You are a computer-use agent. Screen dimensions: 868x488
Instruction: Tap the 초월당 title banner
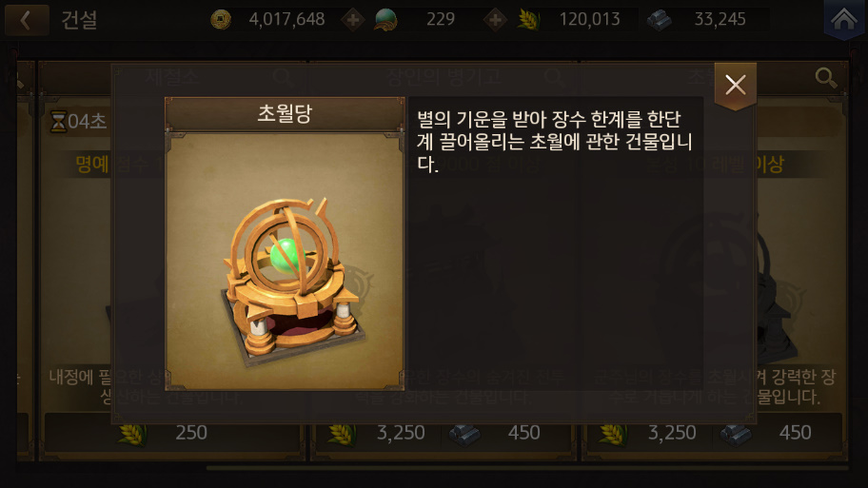(x=285, y=114)
